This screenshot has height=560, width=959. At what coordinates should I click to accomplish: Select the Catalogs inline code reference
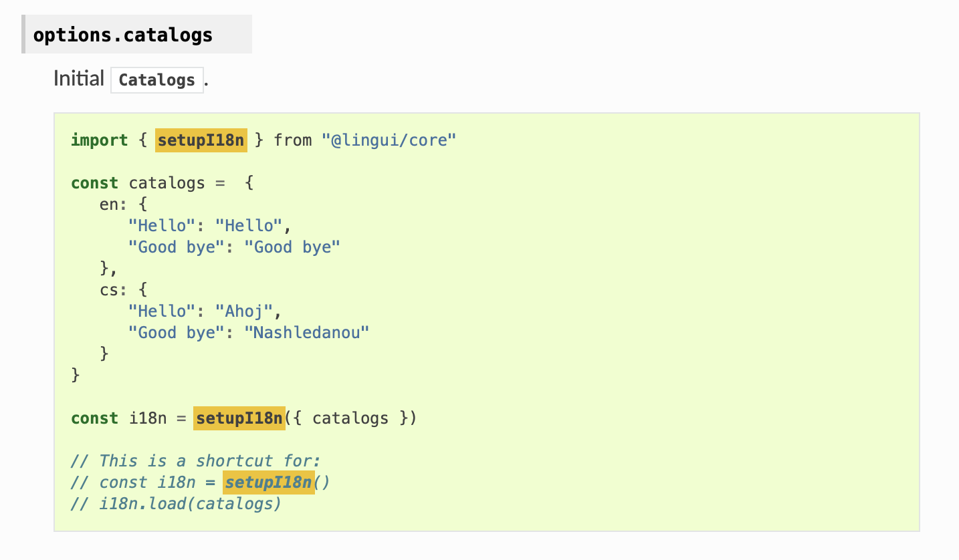coord(156,80)
